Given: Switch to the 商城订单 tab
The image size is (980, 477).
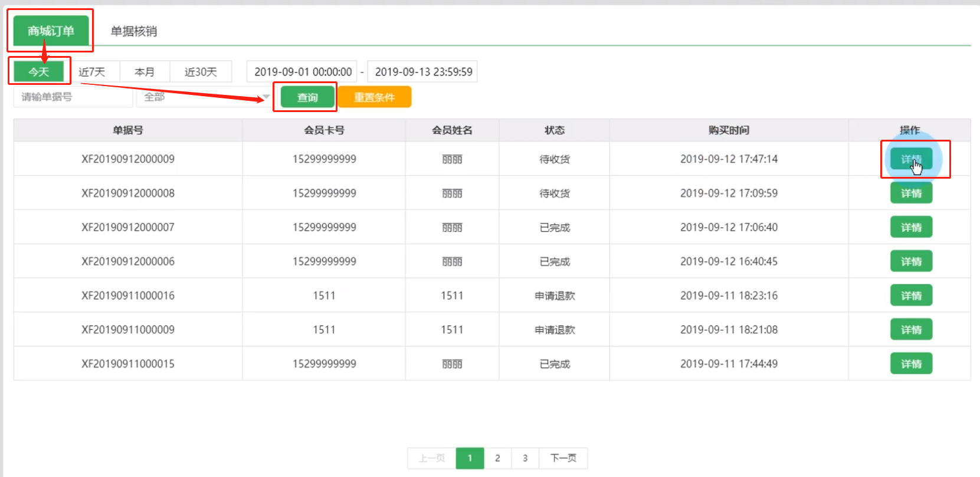Looking at the screenshot, I should [x=51, y=31].
